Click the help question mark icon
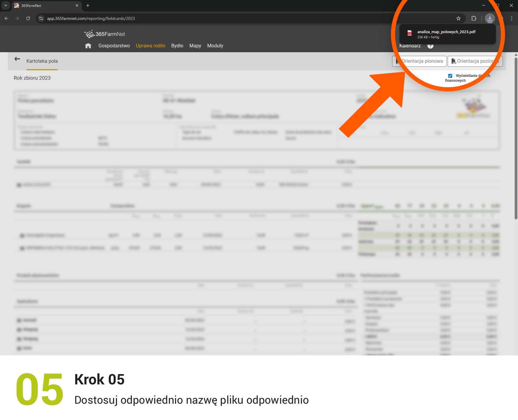This screenshot has width=518, height=420. pos(430,46)
